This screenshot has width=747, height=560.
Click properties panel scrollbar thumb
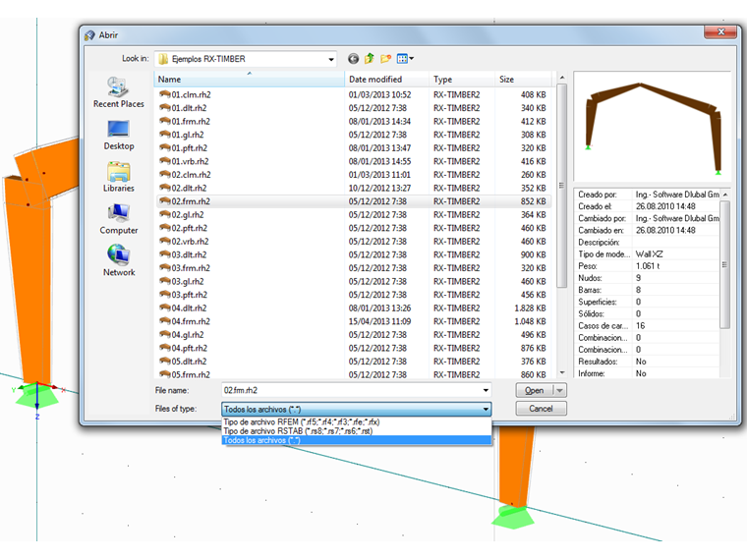tap(724, 264)
